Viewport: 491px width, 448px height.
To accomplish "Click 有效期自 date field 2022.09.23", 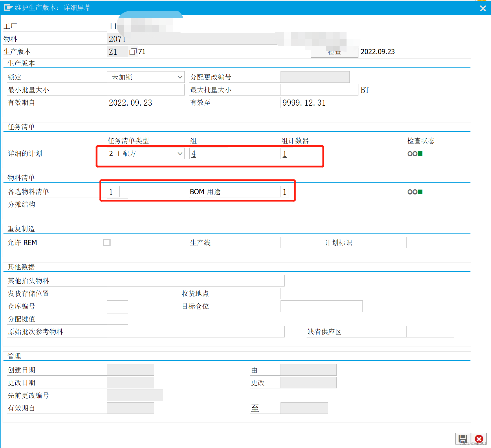I will click(131, 102).
